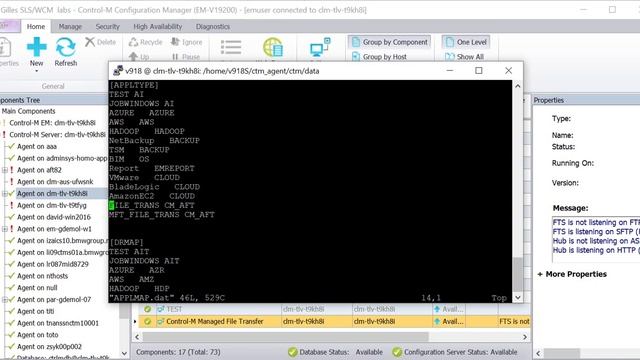Select Agent on tlti
640x360 pixels.
[x=36, y=311]
